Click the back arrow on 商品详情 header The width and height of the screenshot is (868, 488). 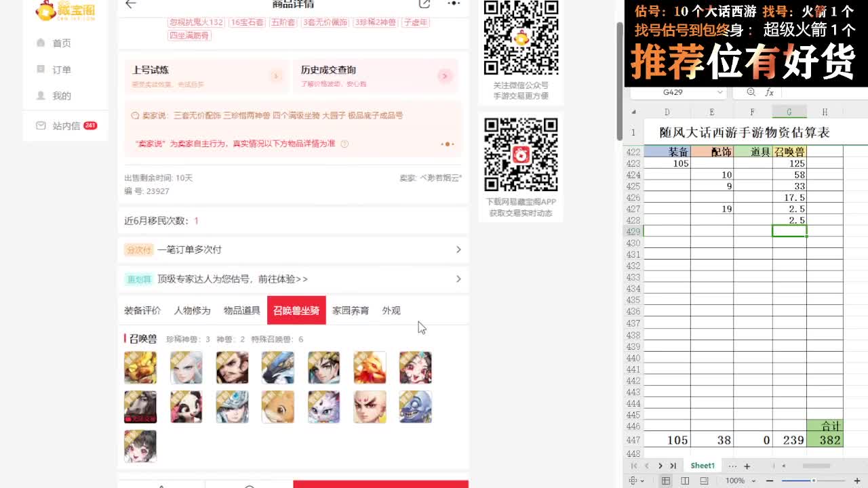pyautogui.click(x=130, y=4)
